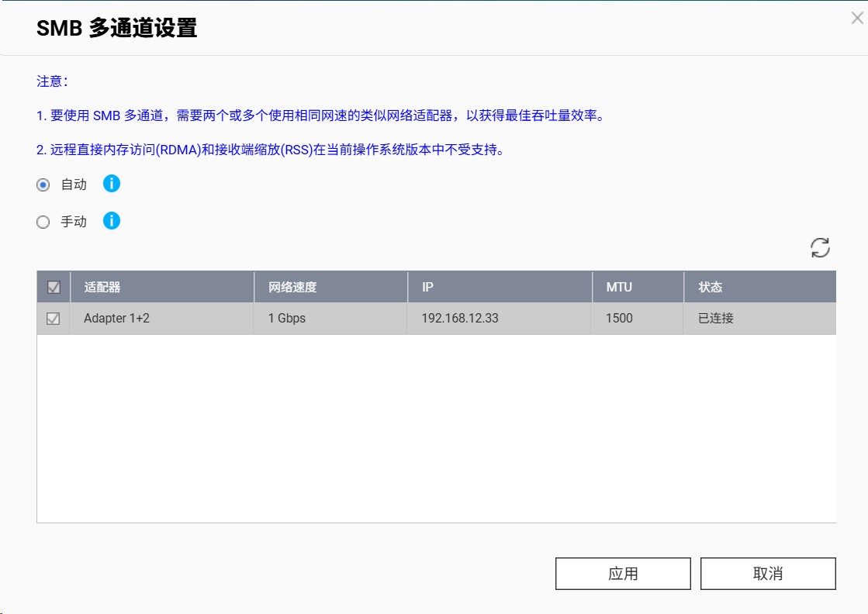Select the 手动 radio option
The width and height of the screenshot is (868, 614).
[43, 222]
